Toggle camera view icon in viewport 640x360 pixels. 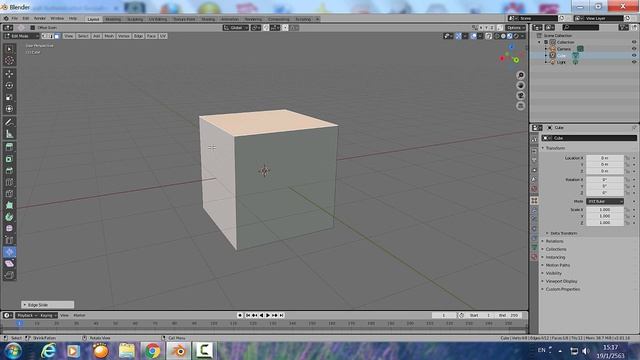coord(520,96)
